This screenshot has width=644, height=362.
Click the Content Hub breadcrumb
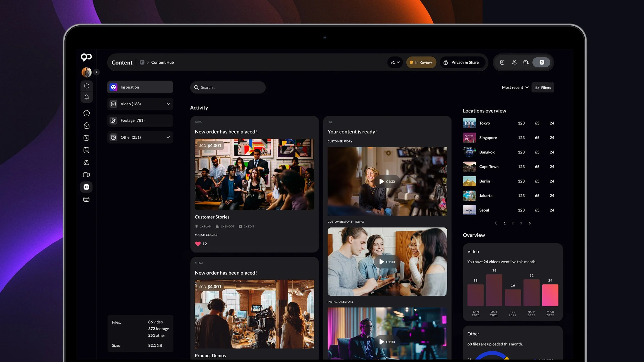click(163, 62)
